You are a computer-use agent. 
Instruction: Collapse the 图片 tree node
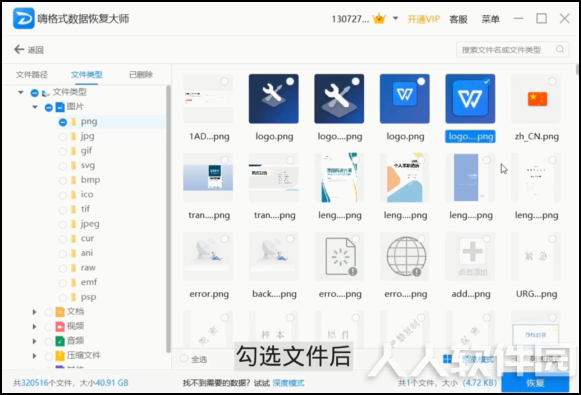pos(35,107)
